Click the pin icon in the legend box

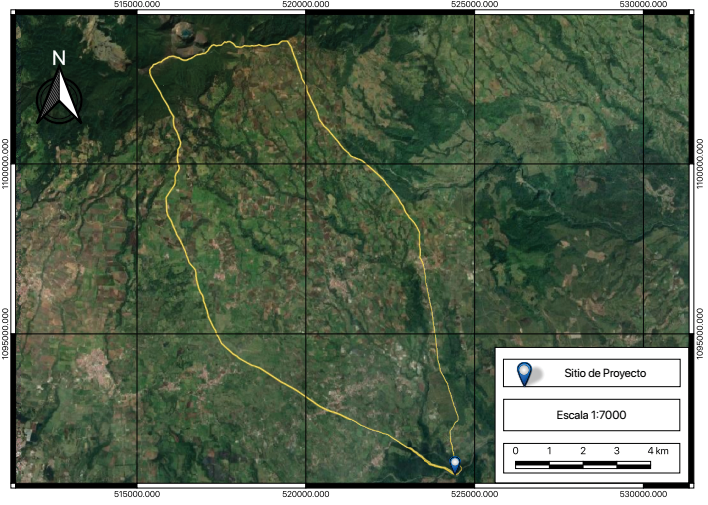524,374
